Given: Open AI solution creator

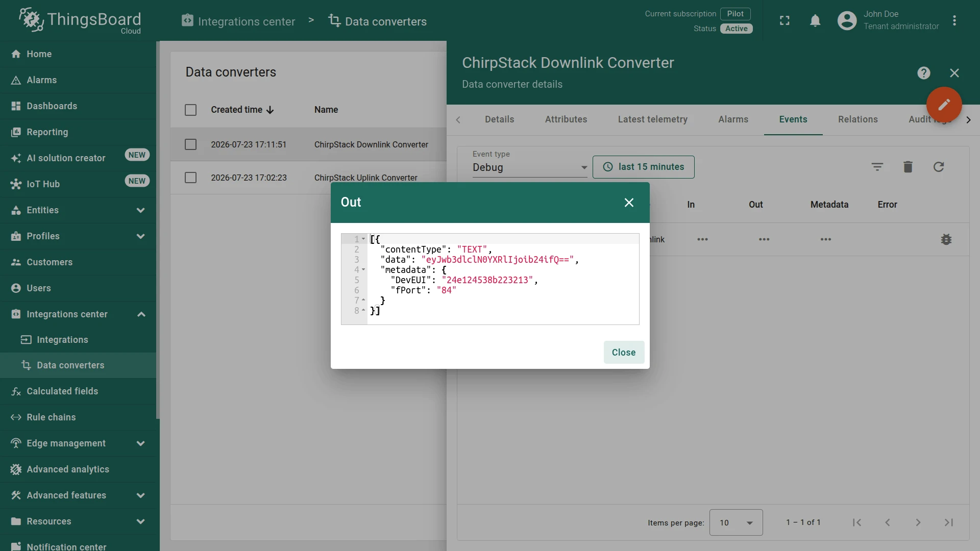Looking at the screenshot, I should 78,158.
